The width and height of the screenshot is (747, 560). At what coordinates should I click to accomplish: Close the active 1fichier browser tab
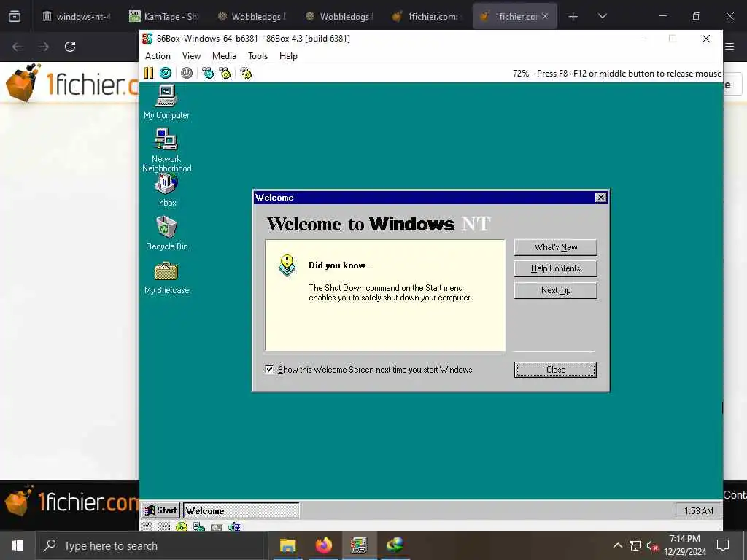[x=544, y=16]
